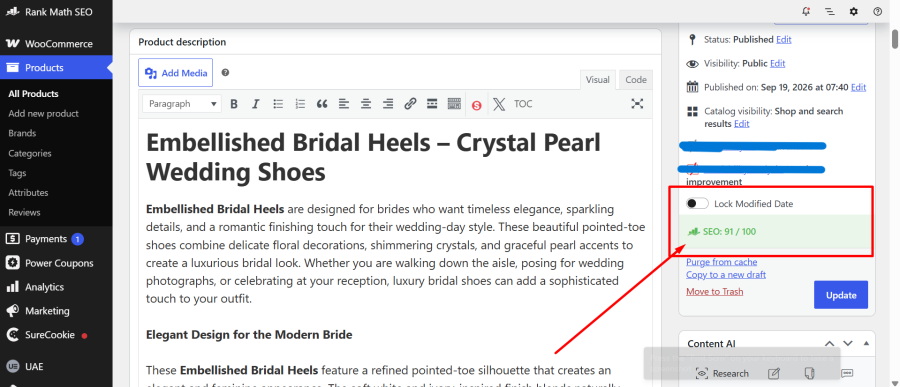900x387 pixels.
Task: Click the page vertical scrollbar thumb
Action: pos(894,38)
